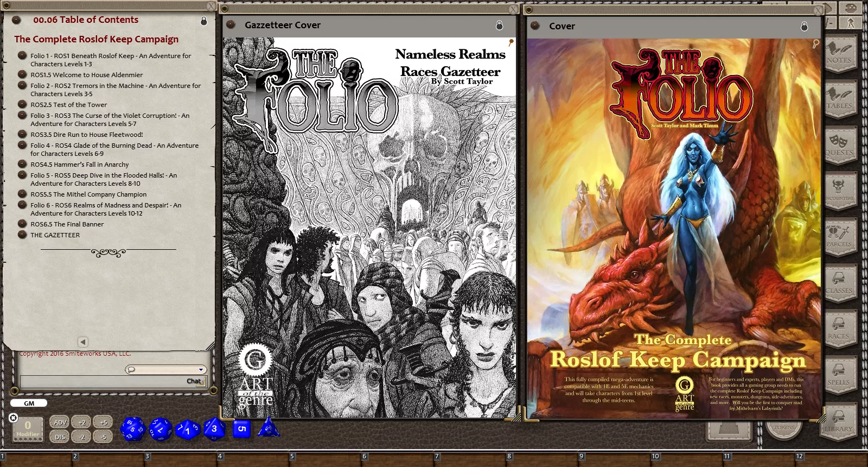Pick the blue d12 die

161,429
